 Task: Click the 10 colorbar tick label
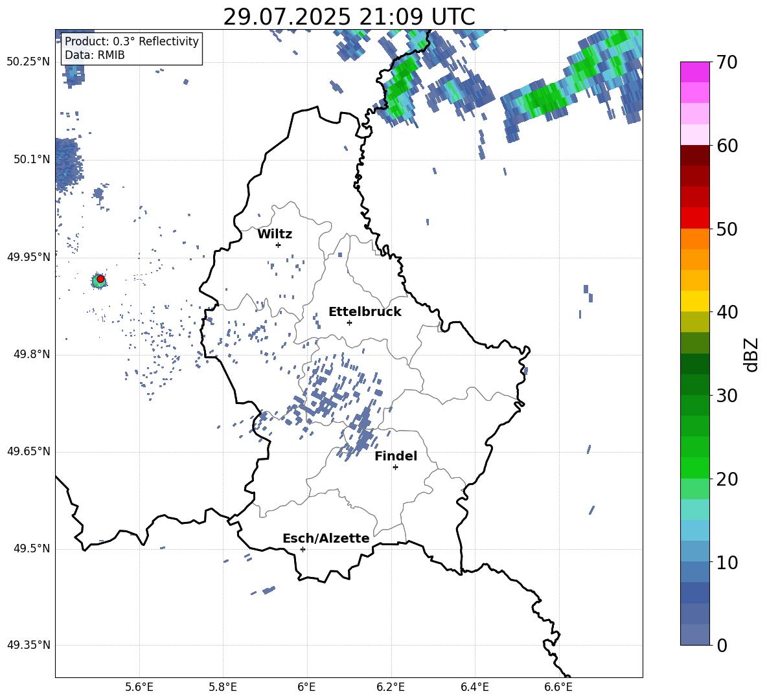click(x=727, y=562)
